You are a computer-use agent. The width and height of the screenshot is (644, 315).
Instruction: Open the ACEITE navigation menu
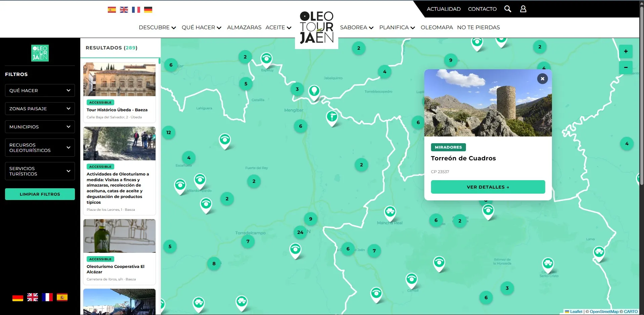point(278,28)
